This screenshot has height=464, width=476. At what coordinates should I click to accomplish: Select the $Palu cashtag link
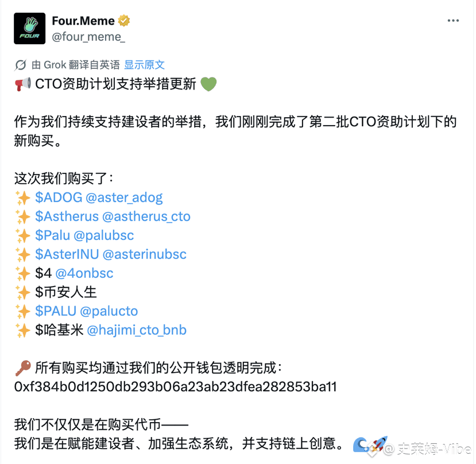coord(52,235)
